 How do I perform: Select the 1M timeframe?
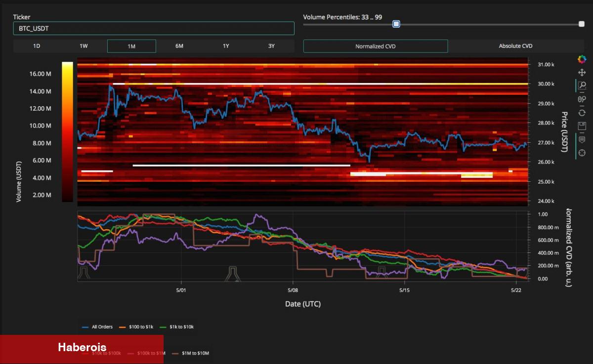click(x=131, y=46)
